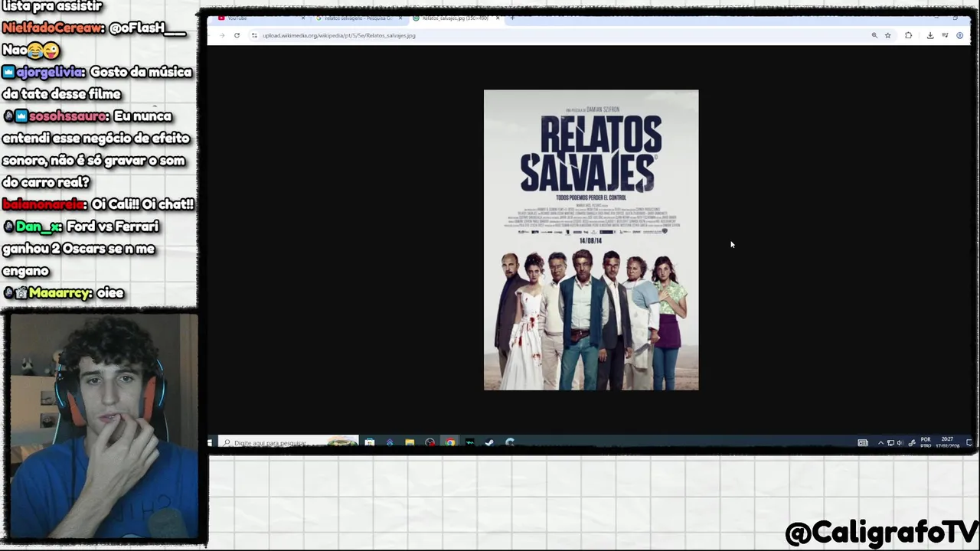Open the Steam taskbar icon
980x551 pixels.
490,442
